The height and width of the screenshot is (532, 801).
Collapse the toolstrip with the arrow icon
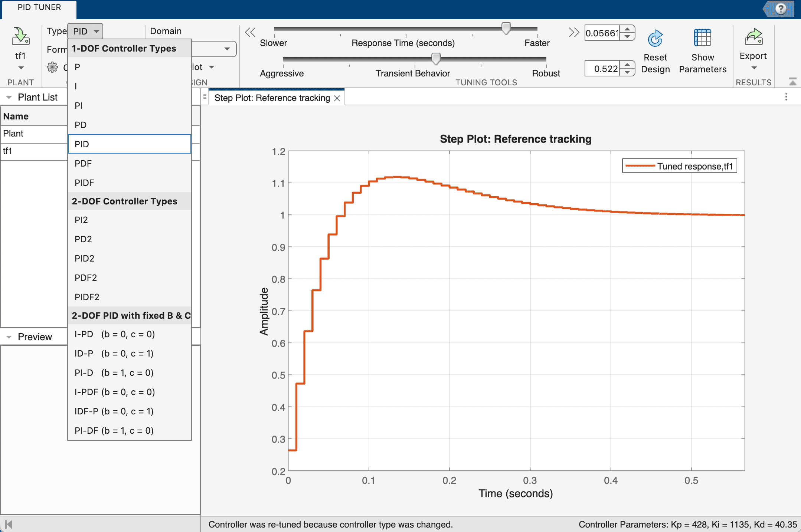(793, 82)
